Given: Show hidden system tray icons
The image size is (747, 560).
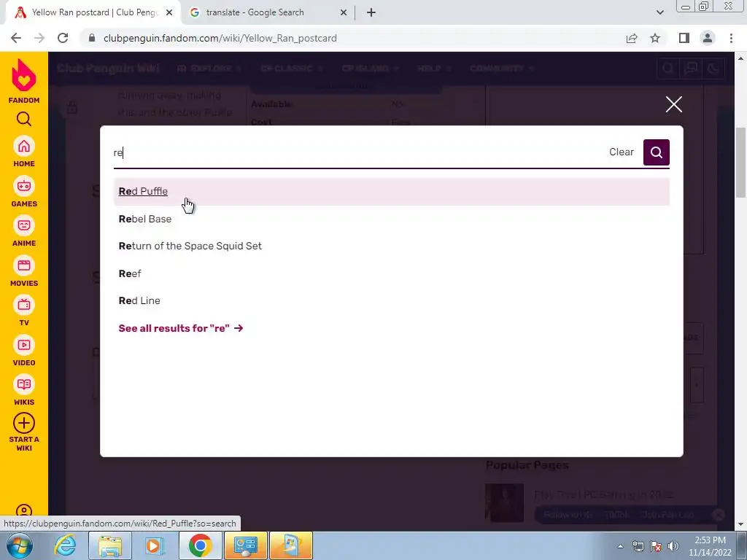Looking at the screenshot, I should [x=620, y=546].
